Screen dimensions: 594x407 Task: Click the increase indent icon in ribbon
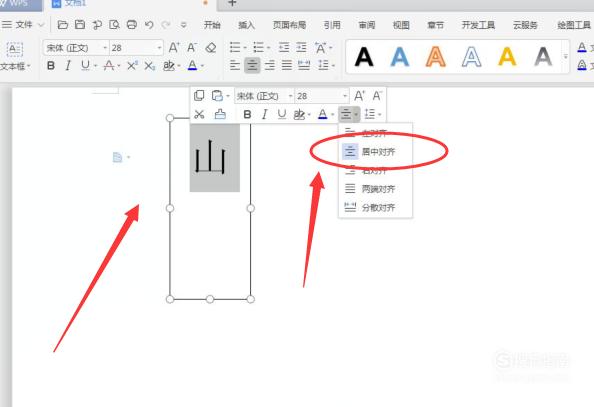point(301,48)
